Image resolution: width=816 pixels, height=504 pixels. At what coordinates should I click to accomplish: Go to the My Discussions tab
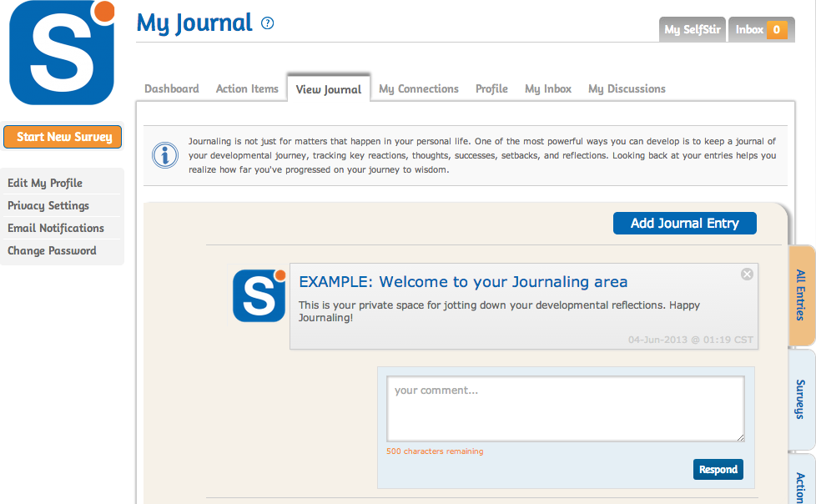627,88
